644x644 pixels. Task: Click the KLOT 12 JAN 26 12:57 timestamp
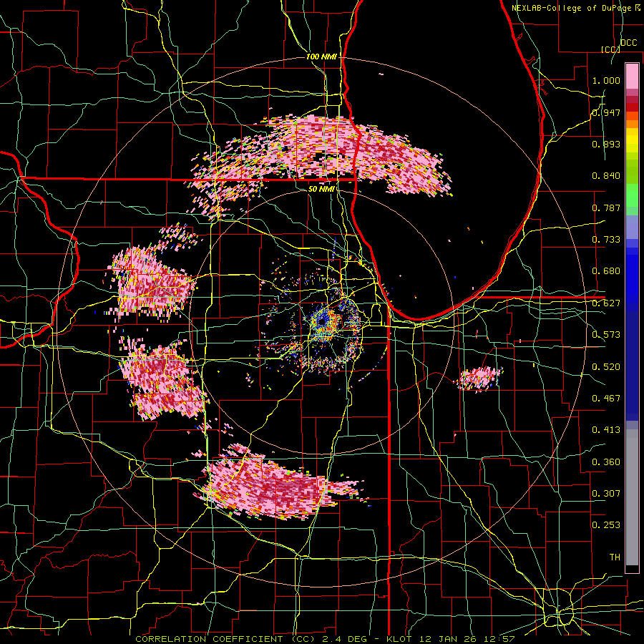point(451,639)
